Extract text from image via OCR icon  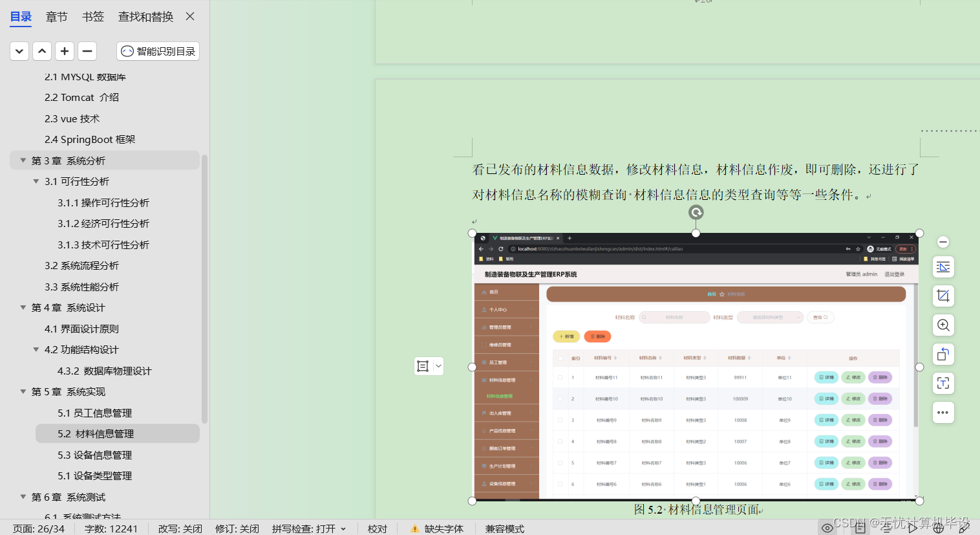[943, 383]
